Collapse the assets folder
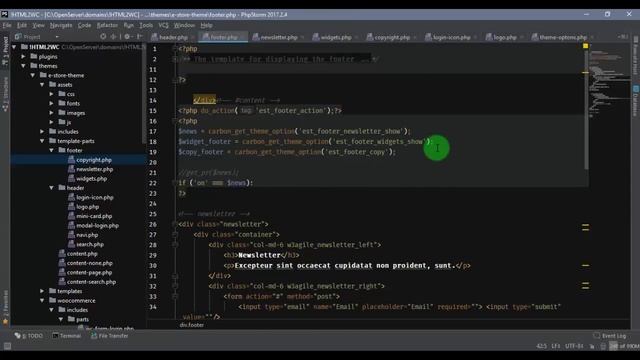640x360 pixels. (42, 85)
